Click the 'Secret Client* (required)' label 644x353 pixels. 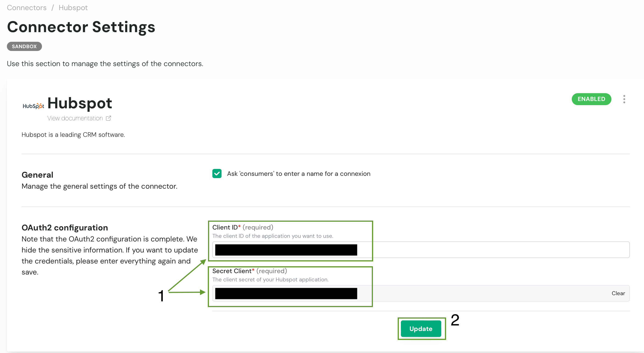[250, 271]
